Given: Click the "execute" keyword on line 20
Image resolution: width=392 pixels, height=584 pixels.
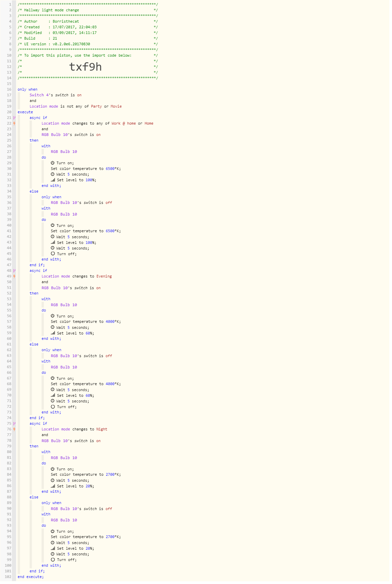Looking at the screenshot, I should (25, 112).
